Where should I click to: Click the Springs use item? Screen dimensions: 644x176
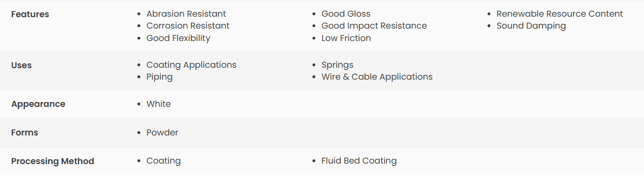point(337,65)
